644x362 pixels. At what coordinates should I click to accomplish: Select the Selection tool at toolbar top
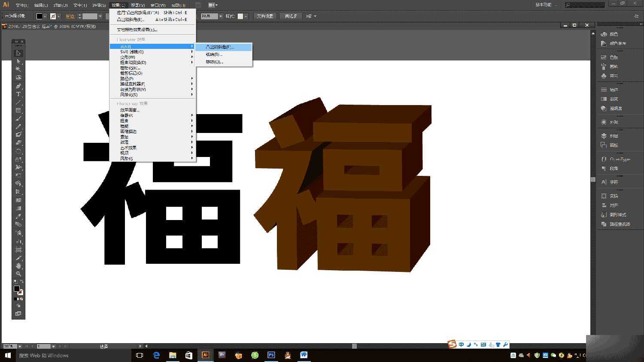[x=18, y=53]
